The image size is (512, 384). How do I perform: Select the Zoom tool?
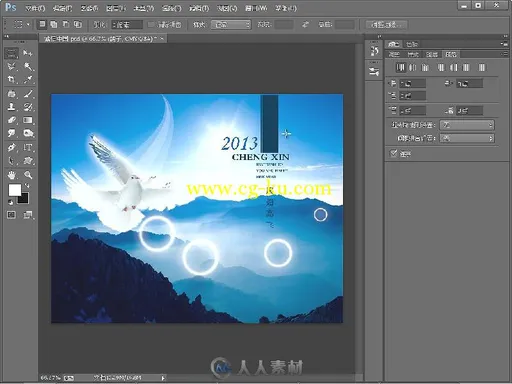(x=28, y=175)
